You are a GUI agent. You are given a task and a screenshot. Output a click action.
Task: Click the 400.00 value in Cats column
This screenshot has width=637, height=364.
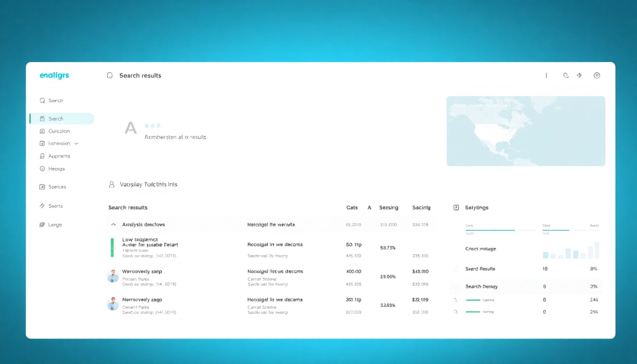(354, 272)
